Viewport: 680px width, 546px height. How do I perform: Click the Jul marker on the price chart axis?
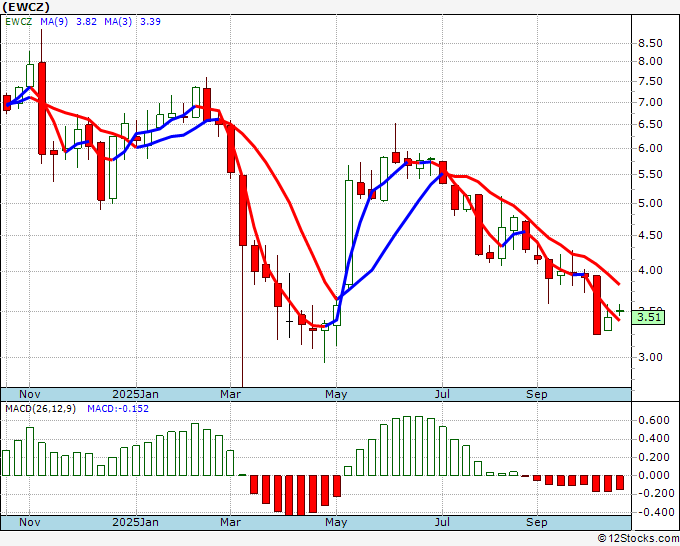[440, 394]
